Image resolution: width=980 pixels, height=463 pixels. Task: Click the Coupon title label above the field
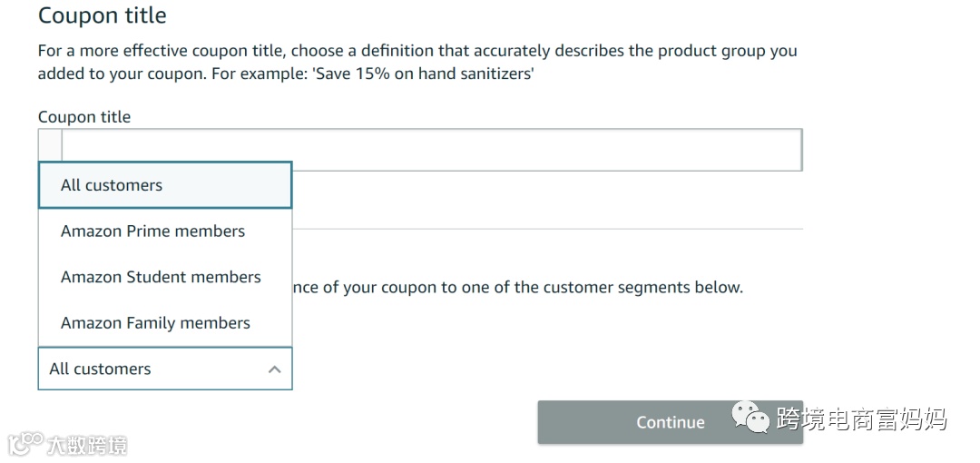click(84, 117)
